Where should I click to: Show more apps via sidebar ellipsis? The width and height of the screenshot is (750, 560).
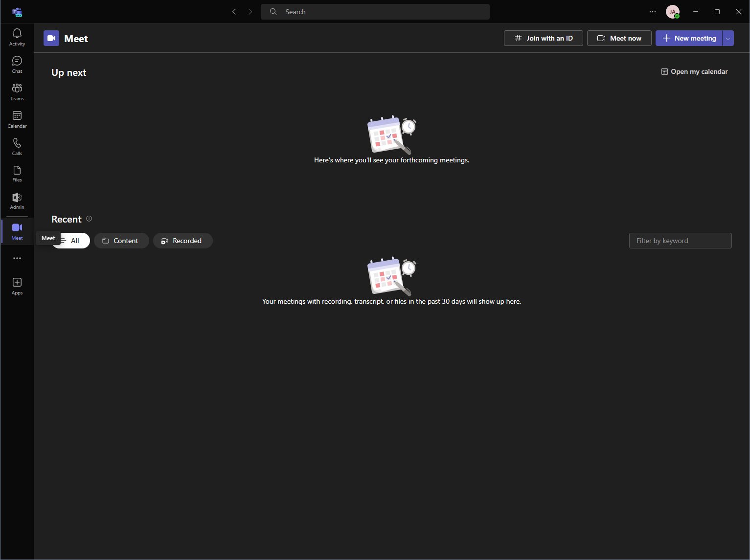point(17,258)
